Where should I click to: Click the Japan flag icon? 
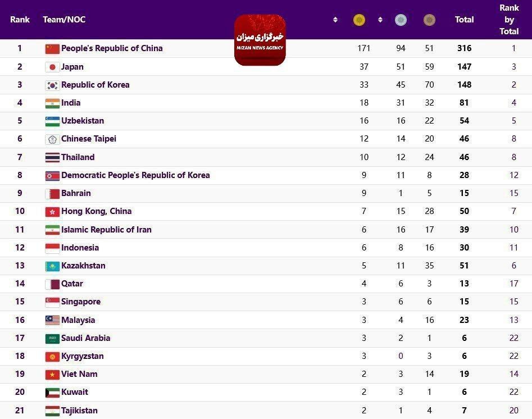[x=52, y=67]
